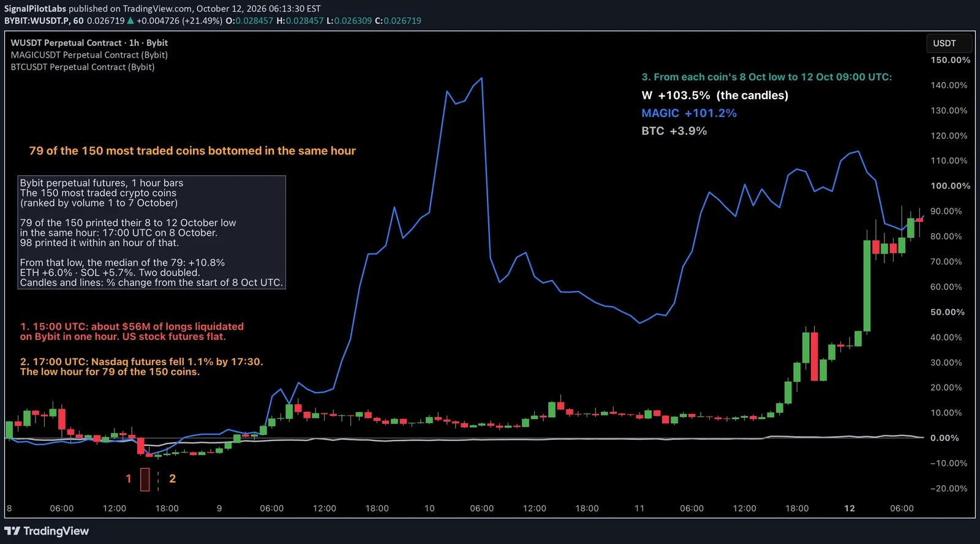980x544 pixels.
Task: Click the +0.004726 (+21.49%) change readout
Action: 179,21
